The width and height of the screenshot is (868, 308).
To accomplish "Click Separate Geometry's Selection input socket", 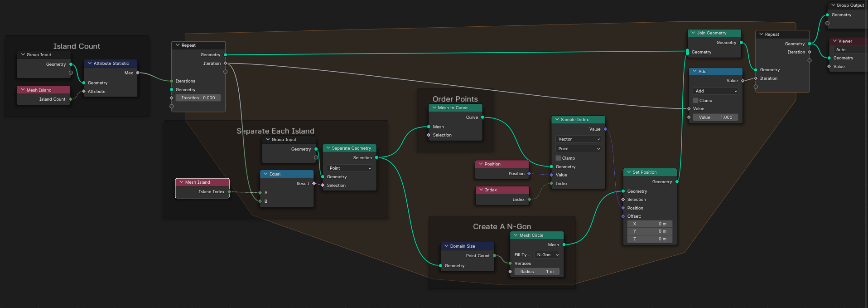I will (x=323, y=185).
